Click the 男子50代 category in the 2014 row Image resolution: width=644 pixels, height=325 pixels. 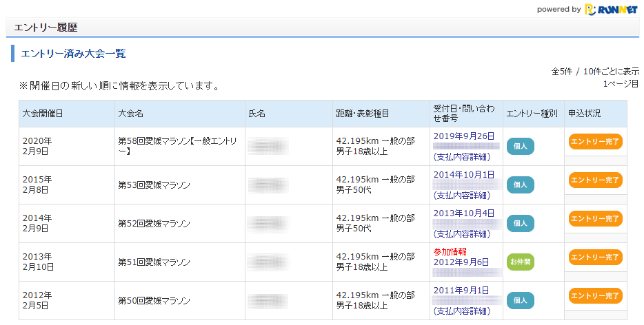(354, 229)
